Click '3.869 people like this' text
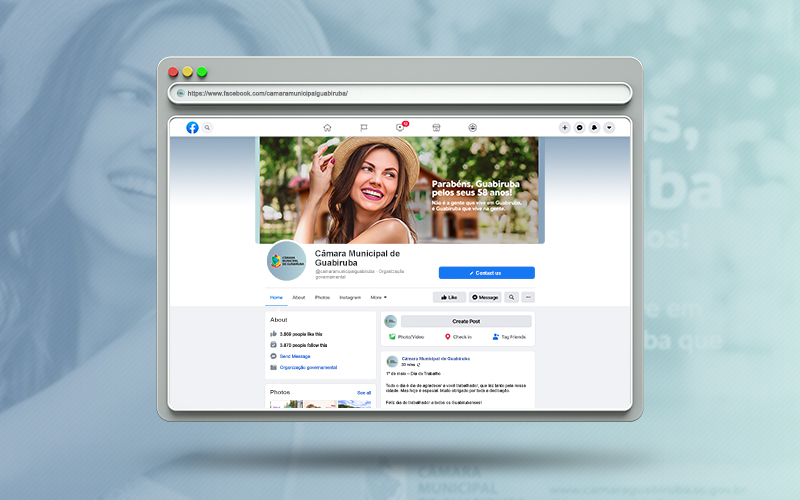The width and height of the screenshot is (800, 500). click(x=301, y=334)
